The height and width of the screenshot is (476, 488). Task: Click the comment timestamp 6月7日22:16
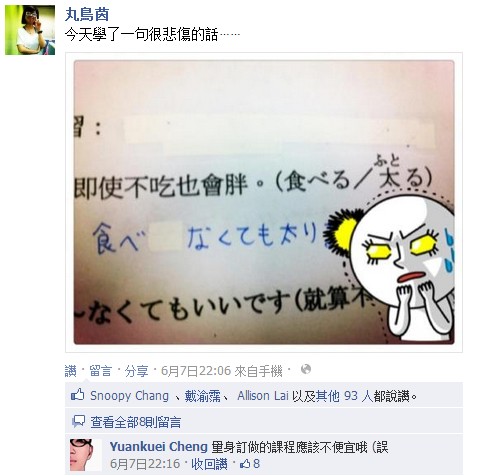[x=145, y=464]
